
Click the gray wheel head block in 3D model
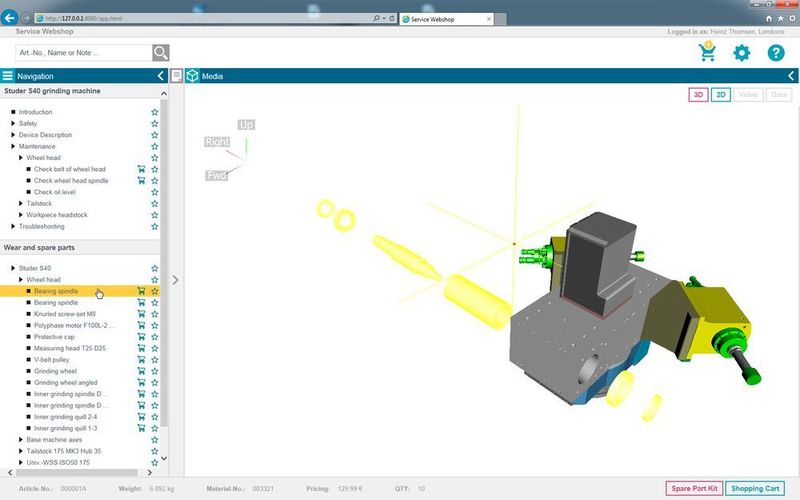click(x=598, y=263)
